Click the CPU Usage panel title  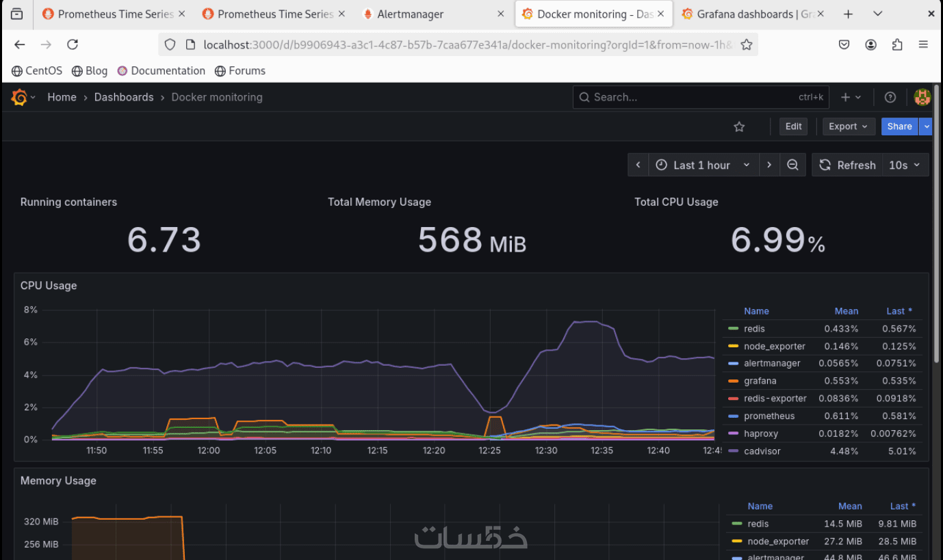(49, 285)
